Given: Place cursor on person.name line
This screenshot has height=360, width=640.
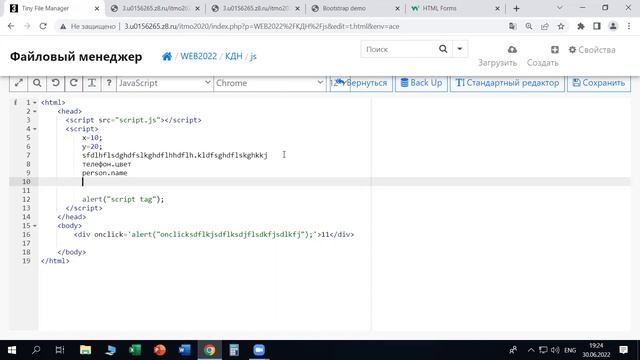Looking at the screenshot, I should [104, 173].
